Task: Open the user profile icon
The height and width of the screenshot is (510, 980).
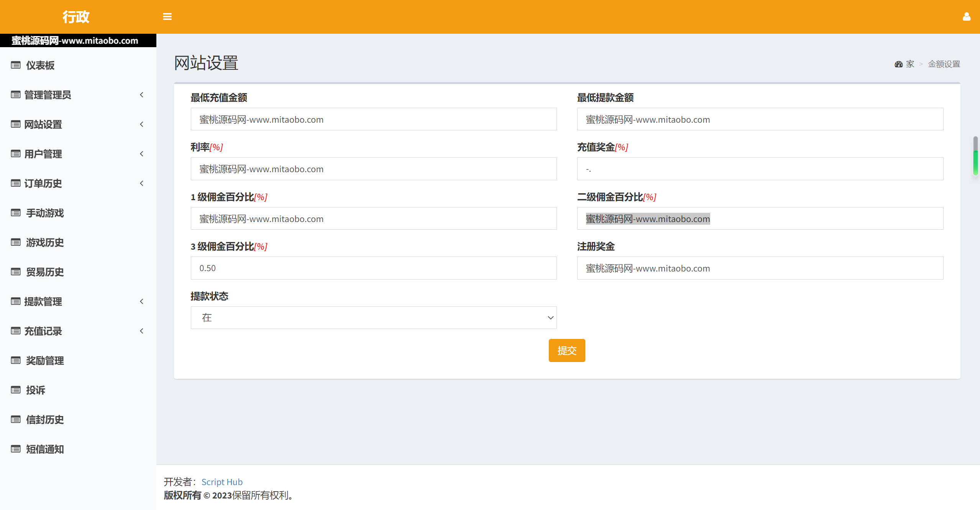Action: coord(966,16)
